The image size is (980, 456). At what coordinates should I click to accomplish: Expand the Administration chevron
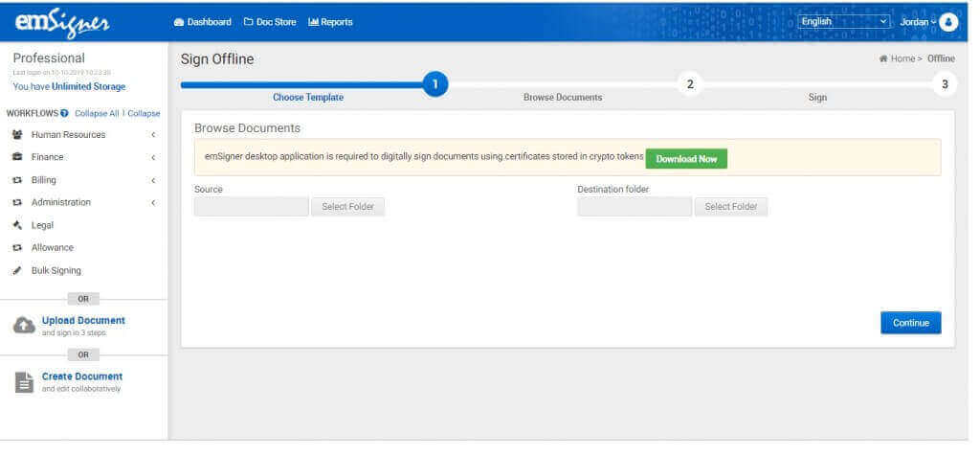click(x=153, y=203)
